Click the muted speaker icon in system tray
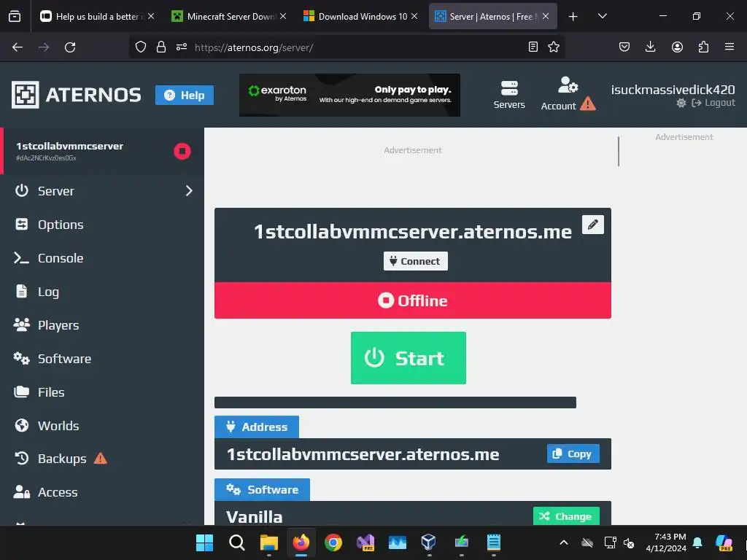Viewport: 747px width, 560px height. 629,542
